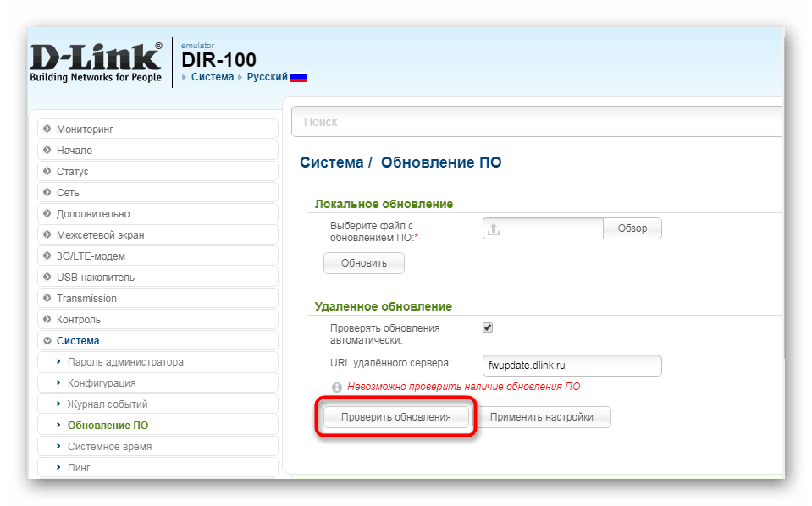Expand the USB-накопитель section
Viewport: 812px width, 506px height.
point(158,278)
